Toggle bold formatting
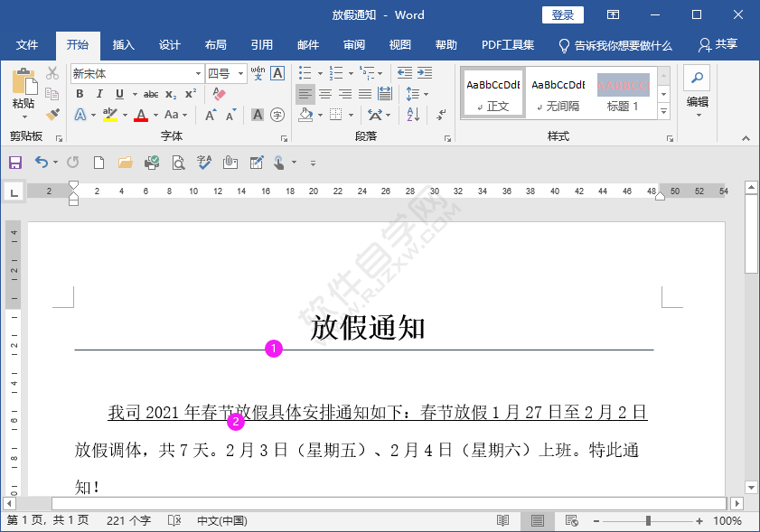Screen dimensions: 760x532 (x=80, y=94)
